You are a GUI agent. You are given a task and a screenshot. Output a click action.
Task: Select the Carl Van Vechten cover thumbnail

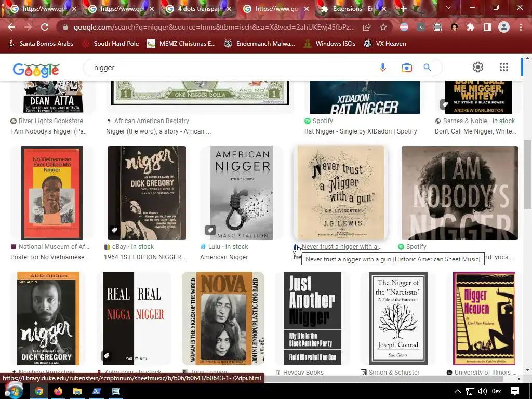(484, 318)
